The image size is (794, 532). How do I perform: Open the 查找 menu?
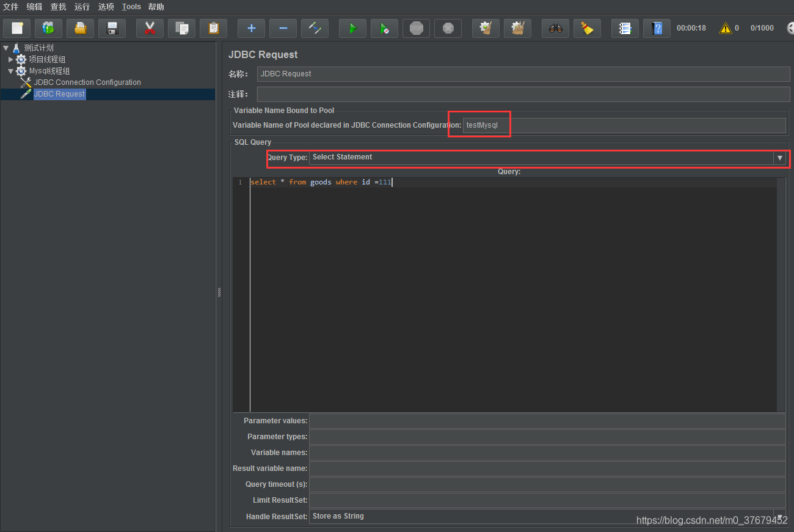(x=59, y=7)
